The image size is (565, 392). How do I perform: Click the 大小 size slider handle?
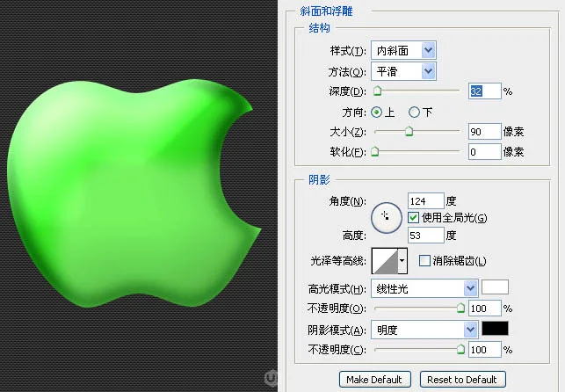tap(409, 131)
